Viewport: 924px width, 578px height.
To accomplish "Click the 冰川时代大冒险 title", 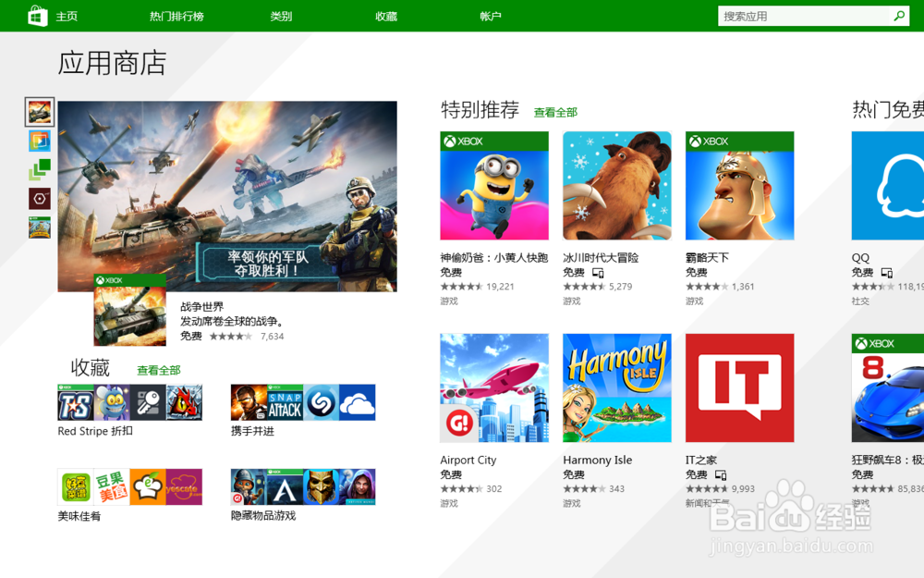I will pos(601,258).
